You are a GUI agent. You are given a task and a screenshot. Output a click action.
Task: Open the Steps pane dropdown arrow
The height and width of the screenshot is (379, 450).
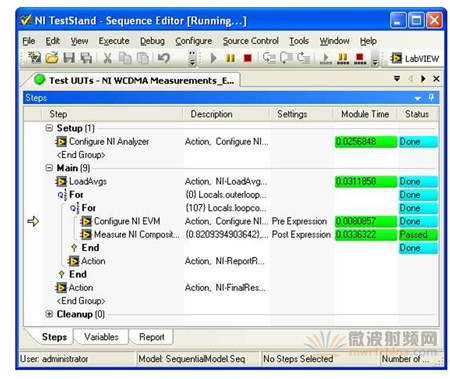pyautogui.click(x=418, y=98)
